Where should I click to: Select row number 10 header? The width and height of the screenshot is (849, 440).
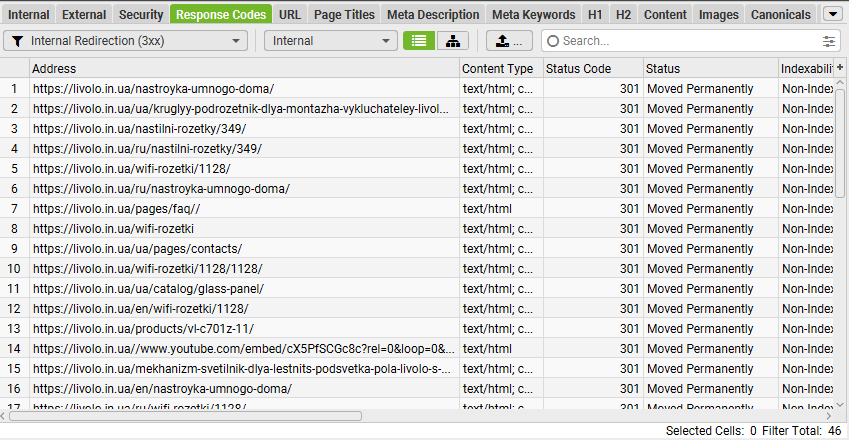tap(14, 269)
